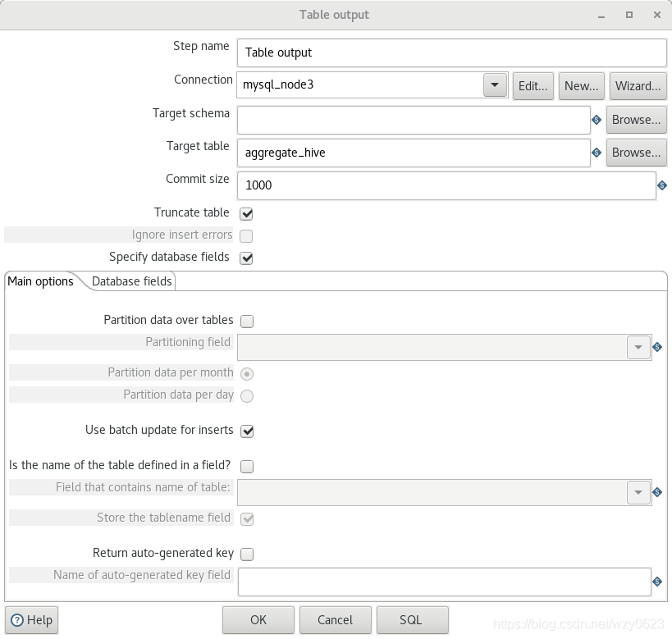
Task: Click variable icon for table name field
Action: 657,492
